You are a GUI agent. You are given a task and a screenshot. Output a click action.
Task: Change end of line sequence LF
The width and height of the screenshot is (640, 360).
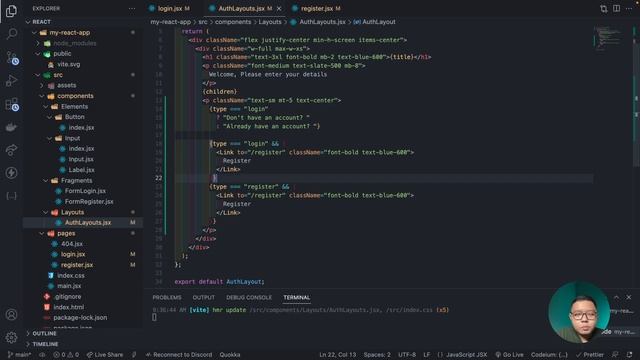click(427, 355)
